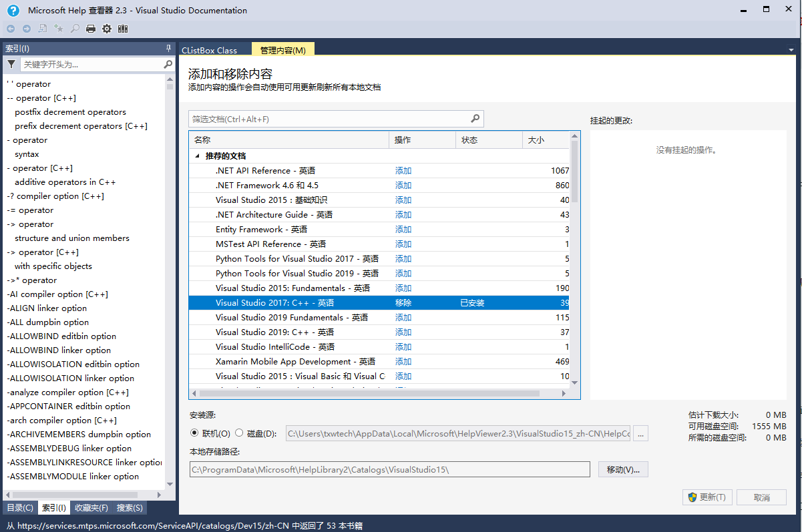This screenshot has height=532, width=802.
Task: Select the online (联机) install source
Action: 194,433
